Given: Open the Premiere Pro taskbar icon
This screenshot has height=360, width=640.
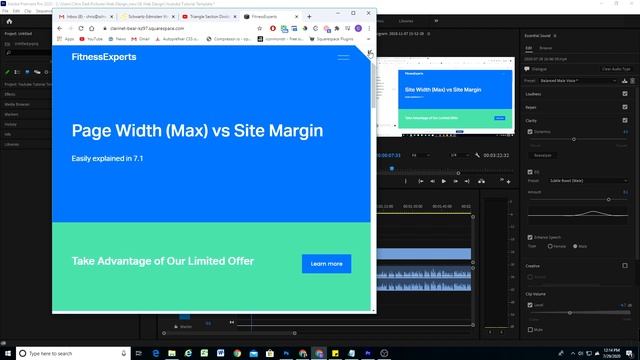Looking at the screenshot, I should click(368, 353).
